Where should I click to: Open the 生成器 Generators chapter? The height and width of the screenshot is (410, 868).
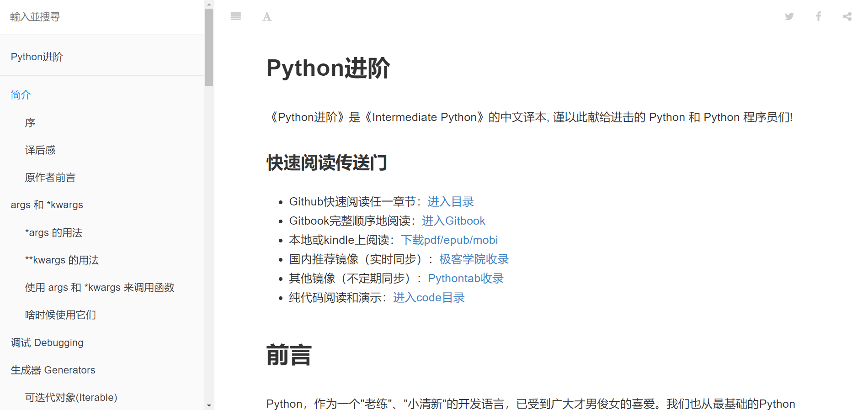click(53, 370)
